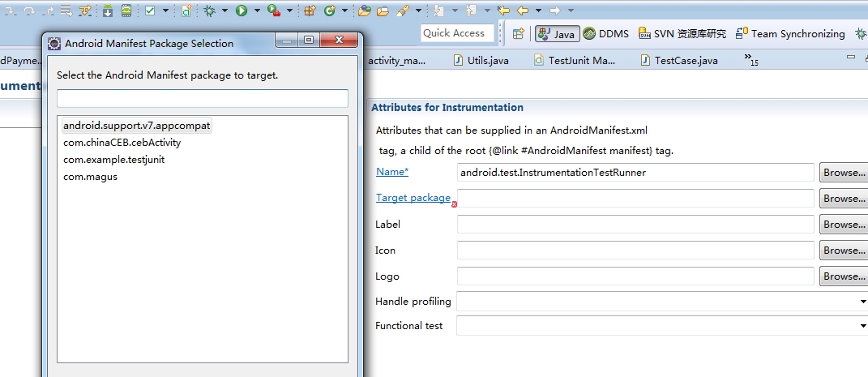The image size is (868, 377).
Task: Toggle the Use Step Filters icon
Action: click(85, 10)
